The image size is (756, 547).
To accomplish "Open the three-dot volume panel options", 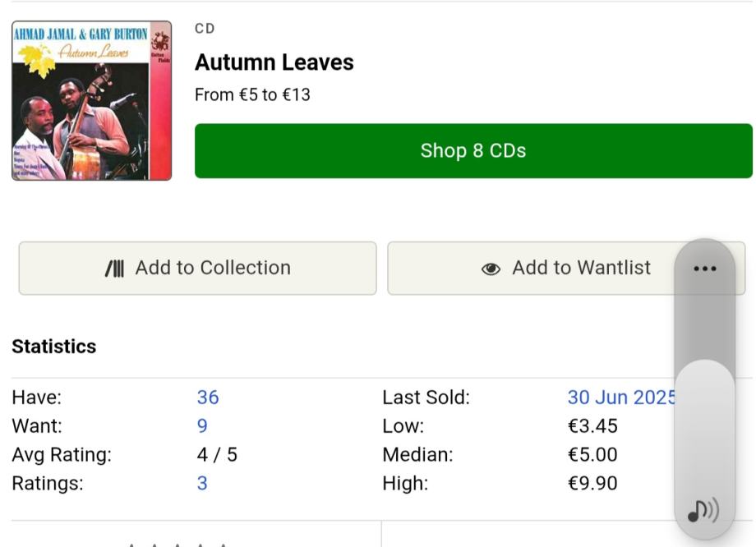I will click(x=705, y=269).
